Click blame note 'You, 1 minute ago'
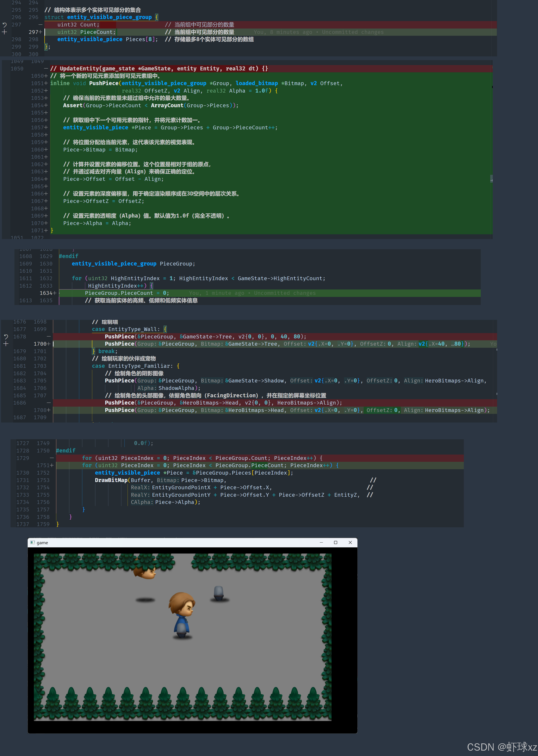 pyautogui.click(x=216, y=293)
